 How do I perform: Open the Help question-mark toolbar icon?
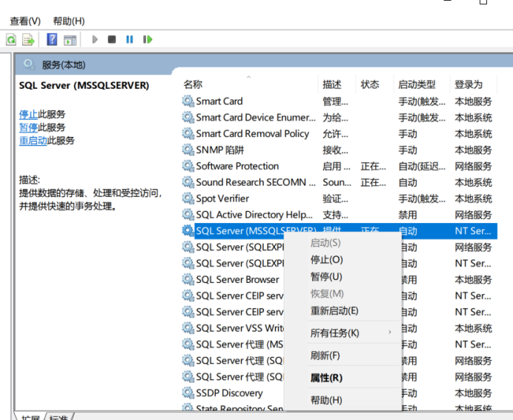(52, 39)
